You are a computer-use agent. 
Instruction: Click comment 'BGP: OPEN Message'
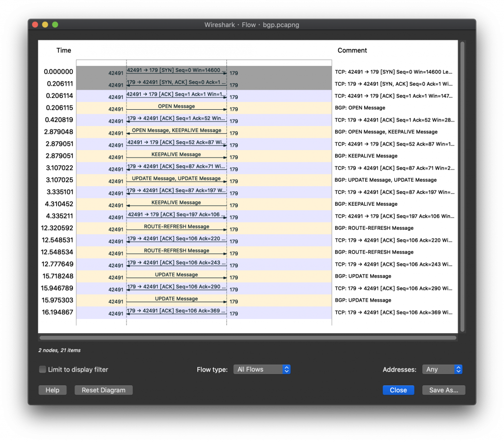click(360, 108)
